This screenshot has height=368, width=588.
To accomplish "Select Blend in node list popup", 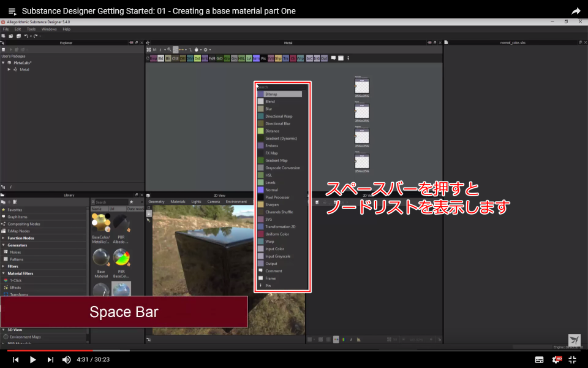I will pyautogui.click(x=279, y=101).
